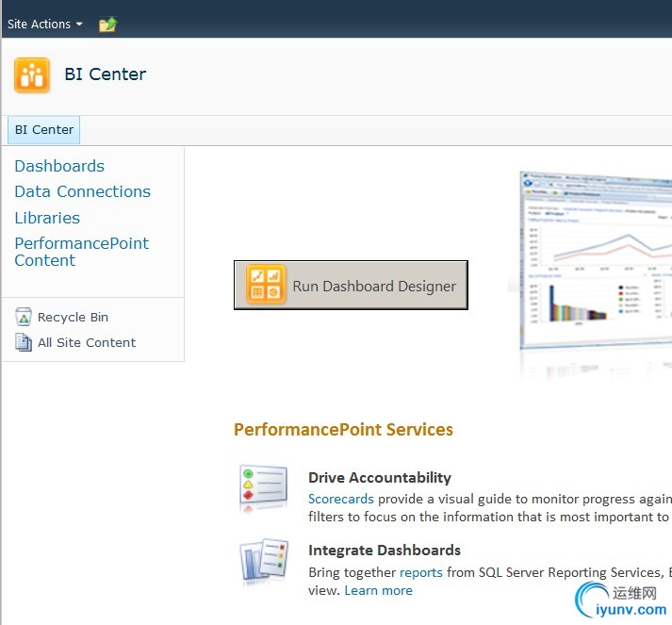Screen dimensions: 672x625
Task: Click the Run Dashboard Designer button
Action: [351, 285]
